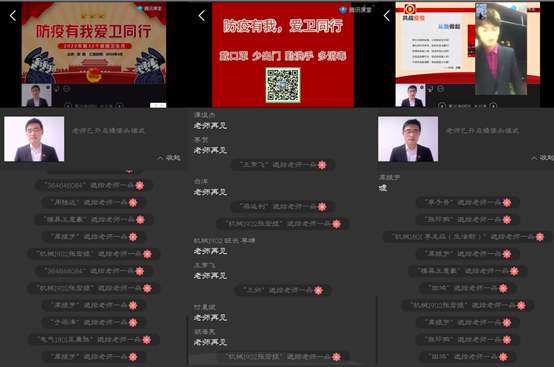Click the screen icon beside left small thumbnail

tap(56, 89)
